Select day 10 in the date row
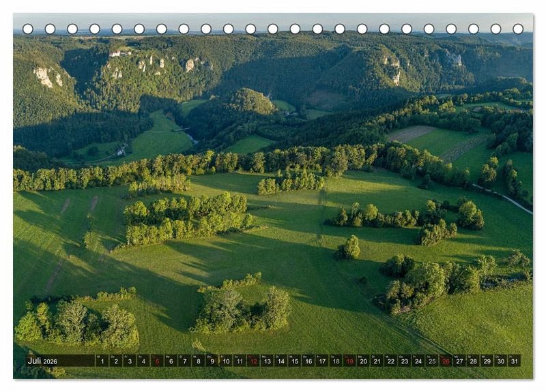This screenshot has width=546, height=392. (225, 361)
